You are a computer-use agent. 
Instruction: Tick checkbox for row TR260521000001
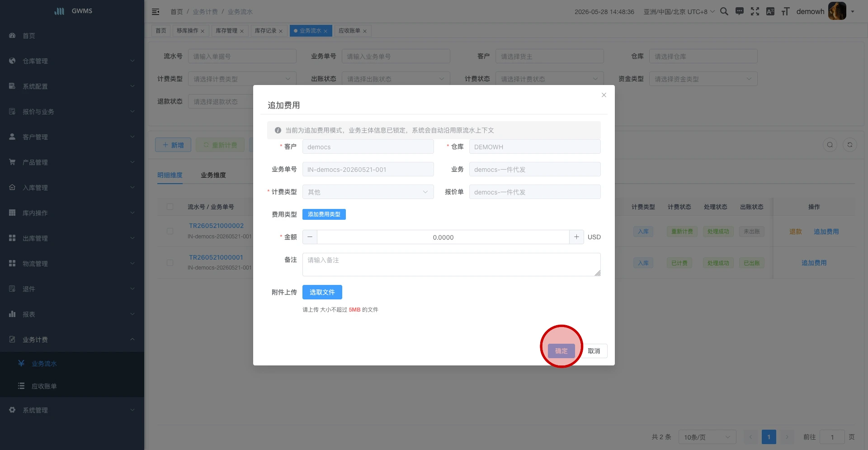pyautogui.click(x=170, y=263)
